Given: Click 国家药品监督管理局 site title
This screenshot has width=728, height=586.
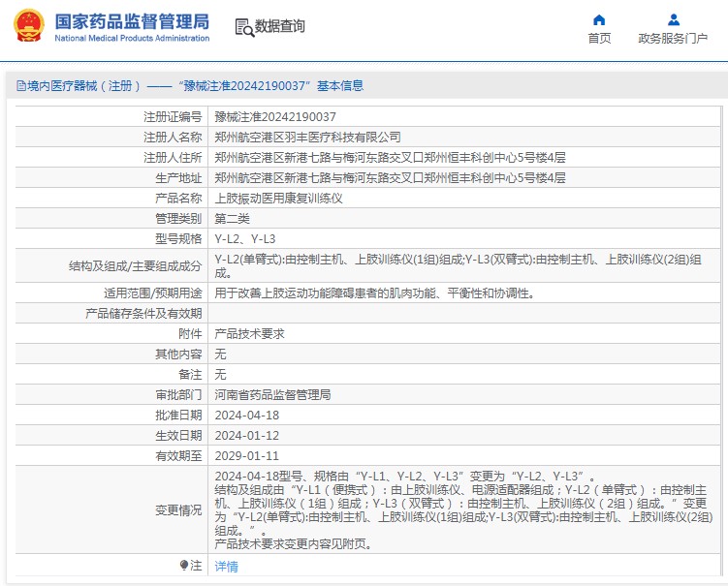Looking at the screenshot, I should [133, 21].
